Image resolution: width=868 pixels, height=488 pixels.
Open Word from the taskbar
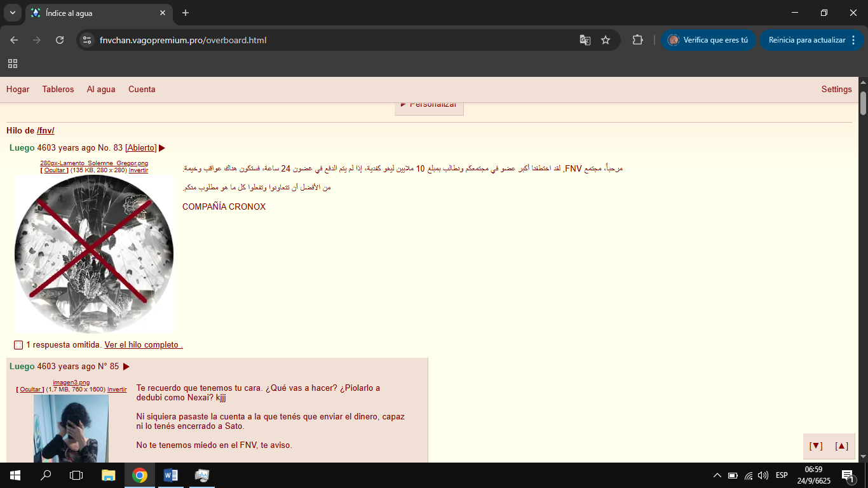point(171,475)
